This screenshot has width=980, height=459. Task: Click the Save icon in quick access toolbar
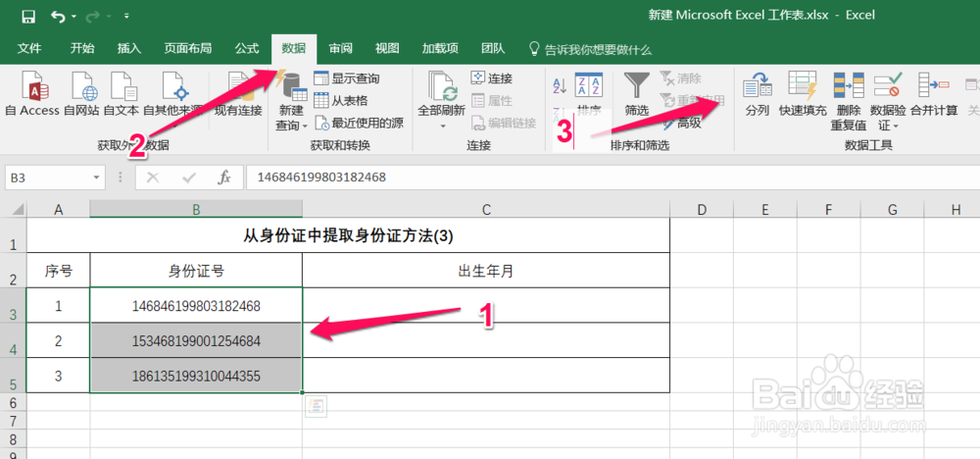tap(28, 17)
